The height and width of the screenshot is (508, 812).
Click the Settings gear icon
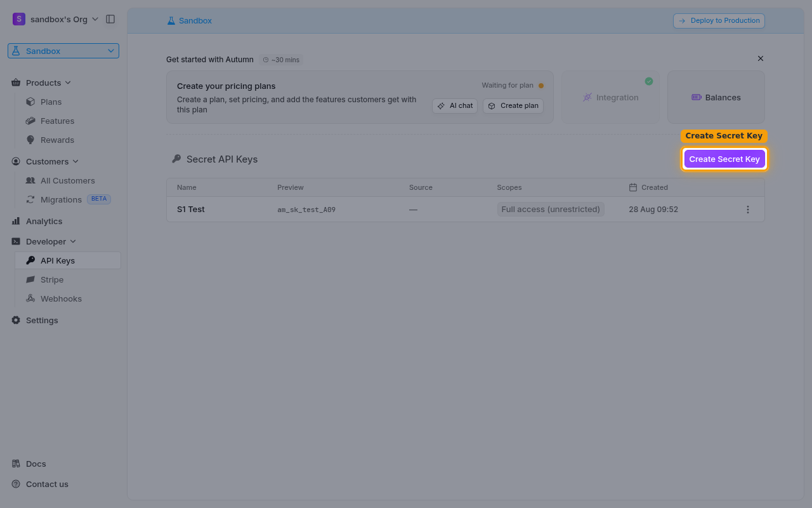point(16,320)
